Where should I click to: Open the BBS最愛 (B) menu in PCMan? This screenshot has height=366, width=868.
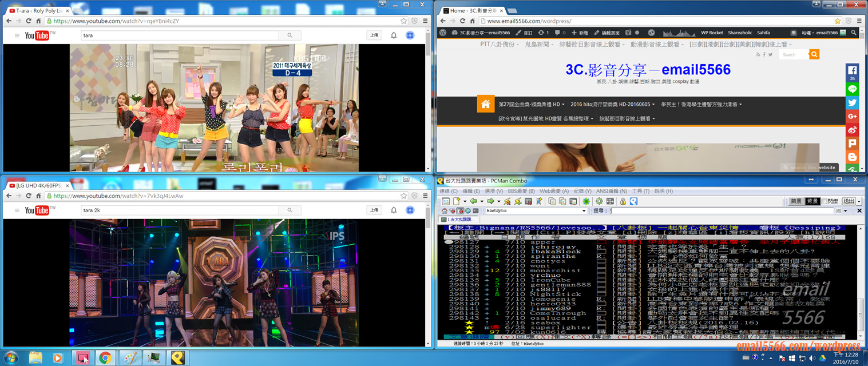521,191
